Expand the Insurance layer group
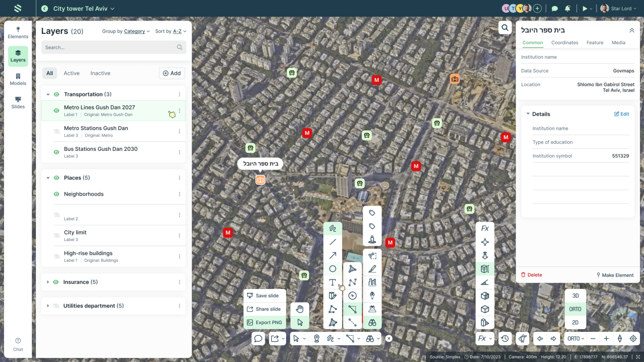 48,282
